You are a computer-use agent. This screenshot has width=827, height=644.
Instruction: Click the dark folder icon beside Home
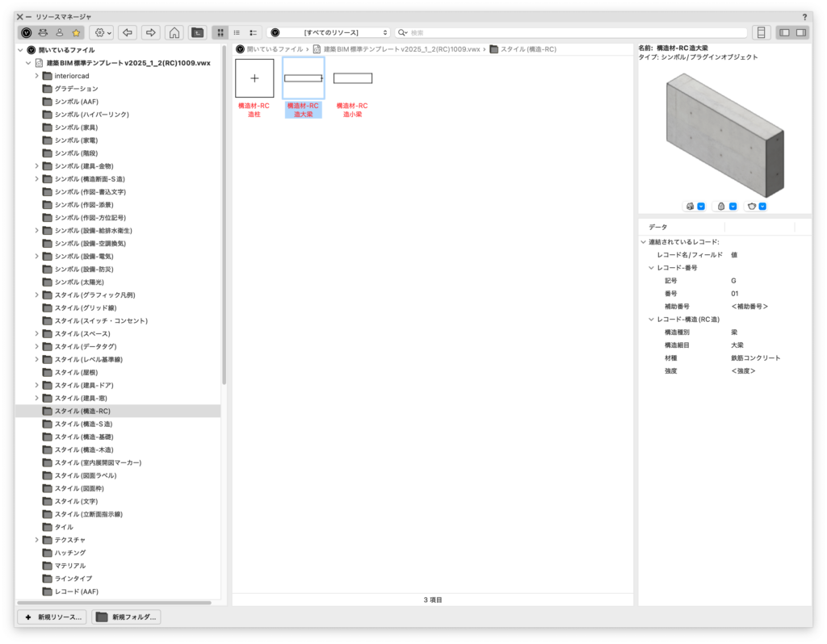click(x=197, y=32)
